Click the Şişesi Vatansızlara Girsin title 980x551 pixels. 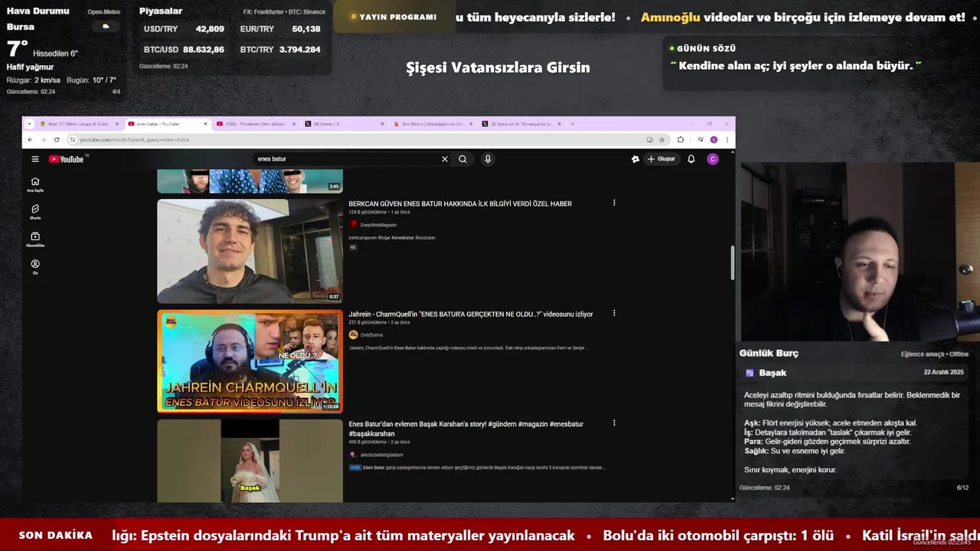click(498, 67)
